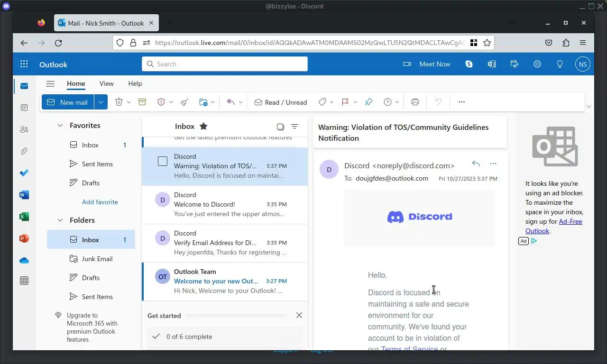Viewport: 607px width, 364px height.
Task: Open Outlook Team welcome email
Action: point(225,281)
